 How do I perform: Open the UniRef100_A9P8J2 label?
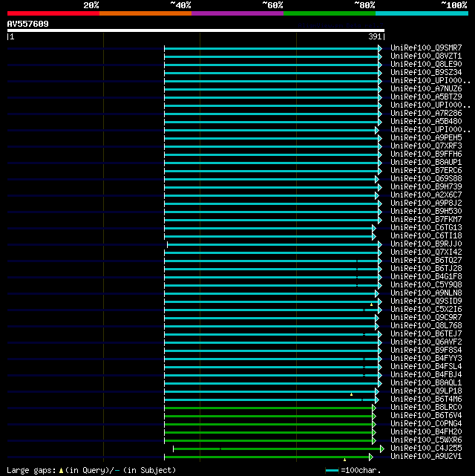[426, 203]
